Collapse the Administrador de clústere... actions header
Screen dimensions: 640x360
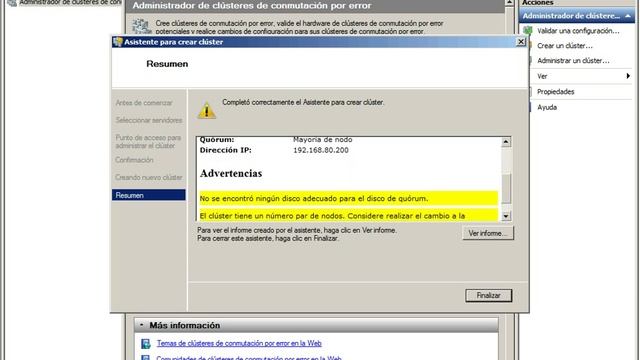(628, 16)
